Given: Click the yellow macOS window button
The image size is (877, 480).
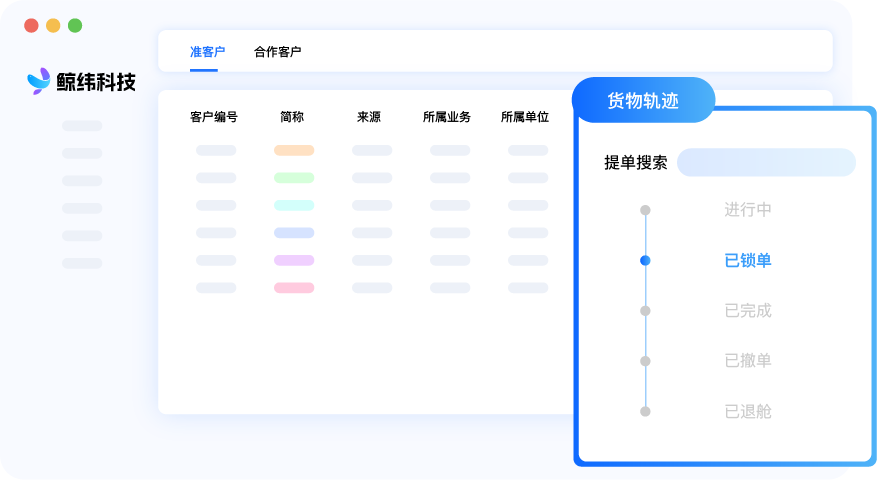Looking at the screenshot, I should pos(53,26).
